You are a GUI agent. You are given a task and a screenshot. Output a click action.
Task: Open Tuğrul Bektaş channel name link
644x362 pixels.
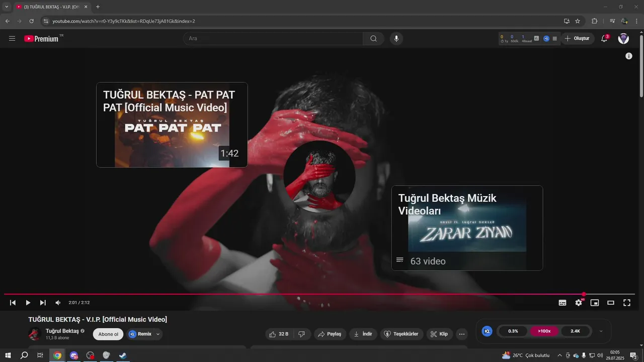click(62, 331)
